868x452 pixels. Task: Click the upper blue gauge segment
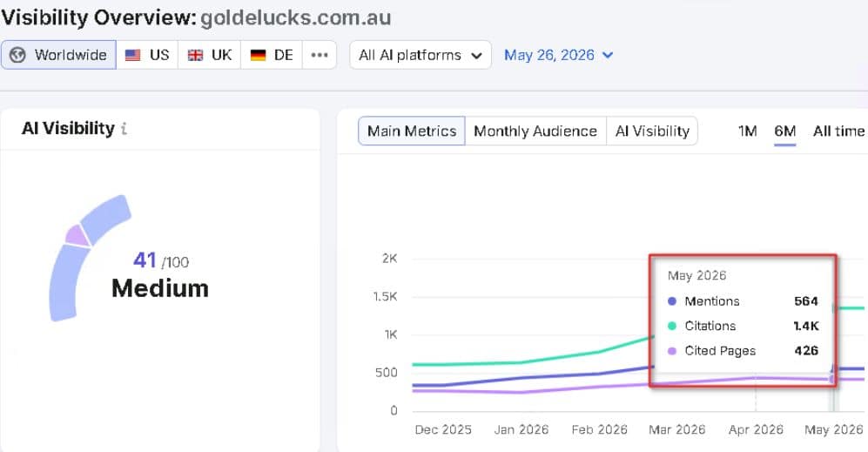click(106, 219)
